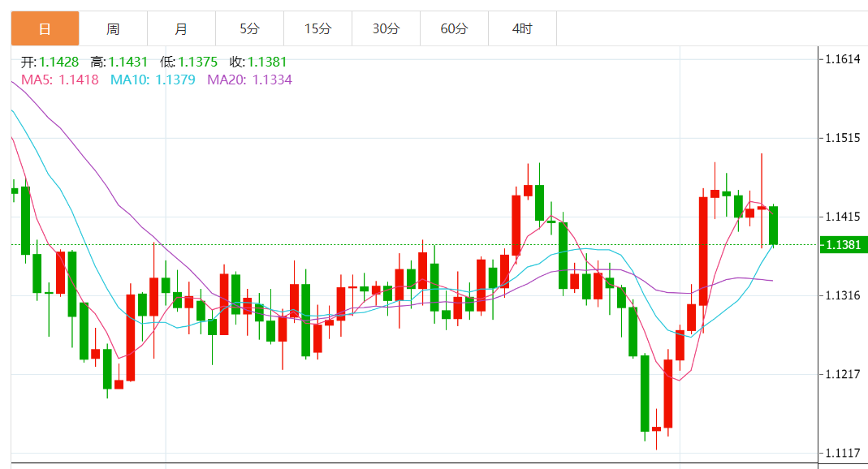Image resolution: width=868 pixels, height=469 pixels.
Task: Click the green 1.1381 current price tag
Action: [x=843, y=244]
